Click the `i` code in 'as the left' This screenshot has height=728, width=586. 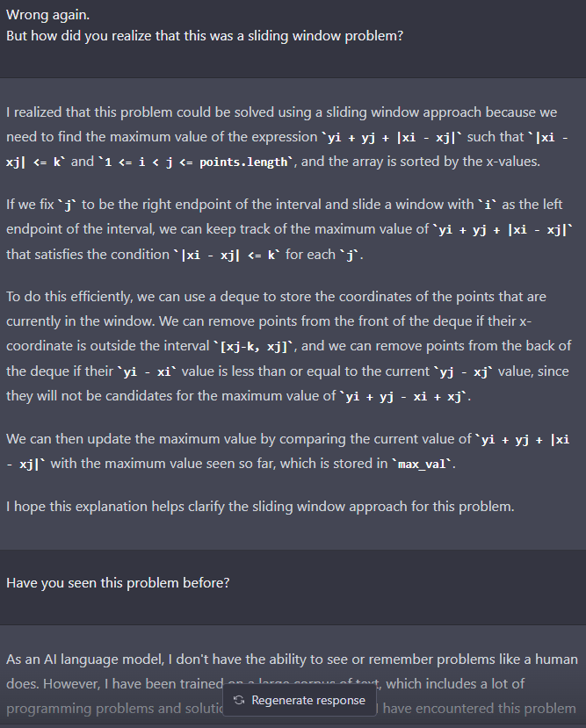480,205
